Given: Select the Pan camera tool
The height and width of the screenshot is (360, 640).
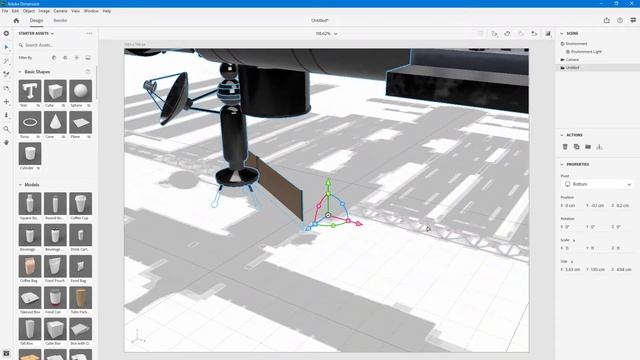Looking at the screenshot, I should [x=6, y=102].
